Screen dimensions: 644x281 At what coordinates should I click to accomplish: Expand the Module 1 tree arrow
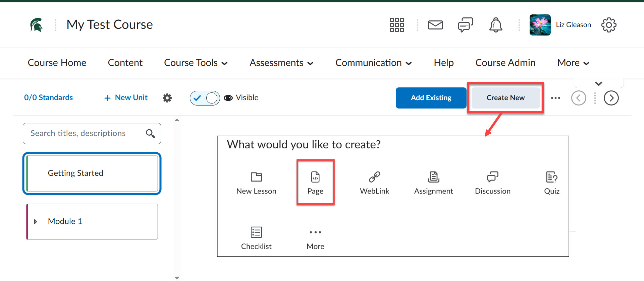point(35,222)
